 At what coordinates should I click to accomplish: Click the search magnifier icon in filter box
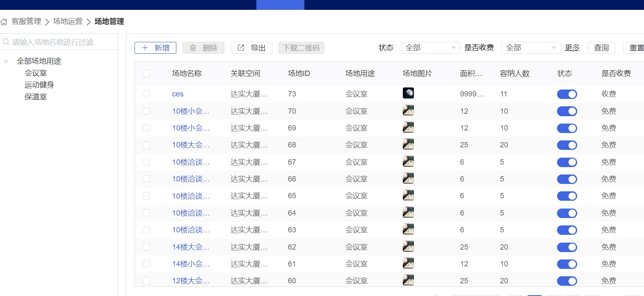[6, 42]
